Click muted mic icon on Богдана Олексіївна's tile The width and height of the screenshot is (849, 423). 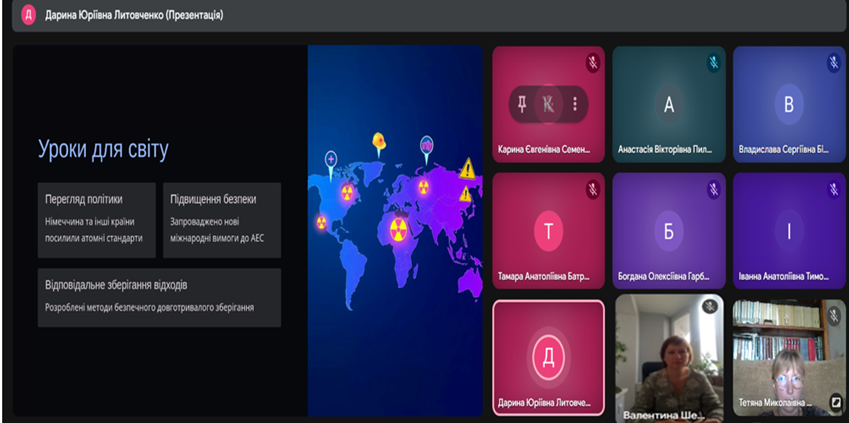(x=713, y=189)
